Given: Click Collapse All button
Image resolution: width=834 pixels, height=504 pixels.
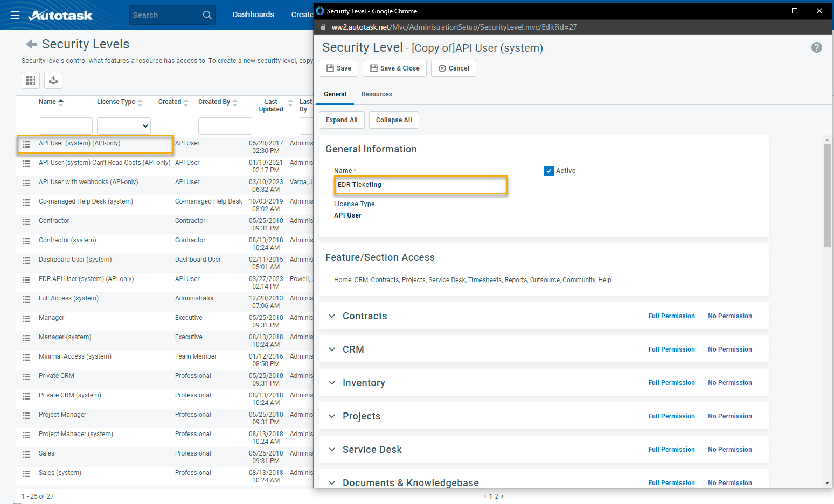Looking at the screenshot, I should (x=394, y=120).
